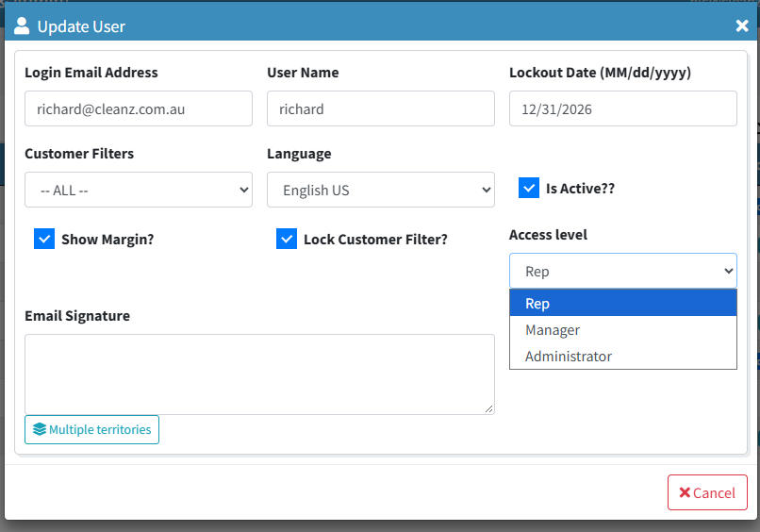The width and height of the screenshot is (760, 532).
Task: Close the Update User dialog
Action: click(x=741, y=26)
